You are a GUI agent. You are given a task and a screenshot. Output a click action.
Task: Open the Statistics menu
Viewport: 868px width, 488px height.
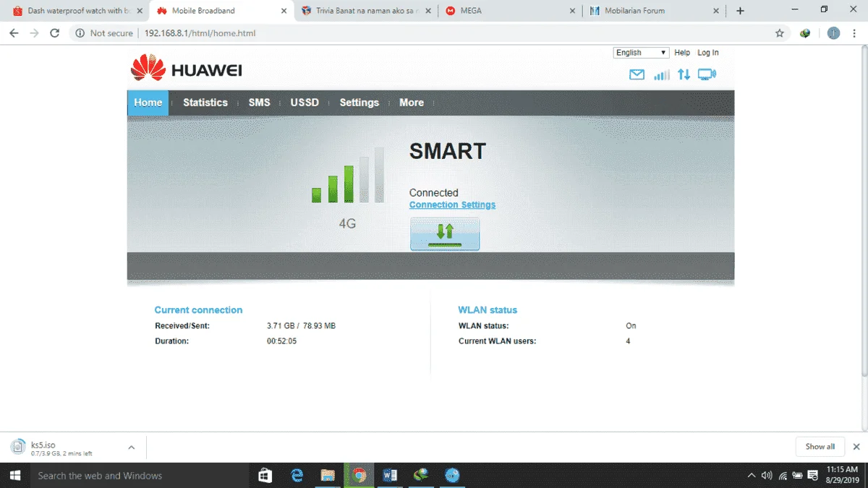point(205,103)
